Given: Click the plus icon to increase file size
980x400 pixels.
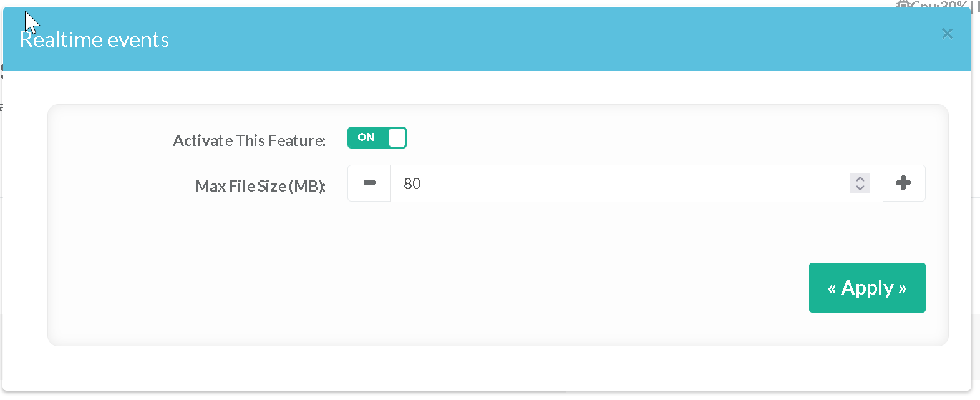Looking at the screenshot, I should pos(903,183).
